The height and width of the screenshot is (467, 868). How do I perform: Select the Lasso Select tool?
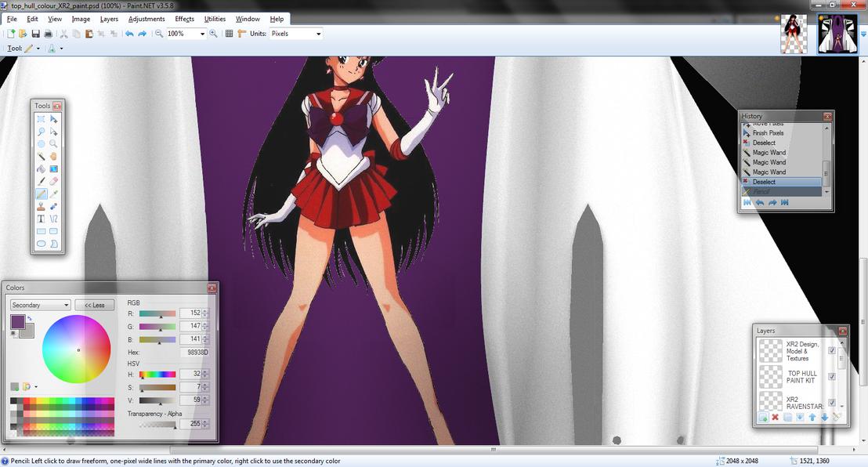point(41,132)
